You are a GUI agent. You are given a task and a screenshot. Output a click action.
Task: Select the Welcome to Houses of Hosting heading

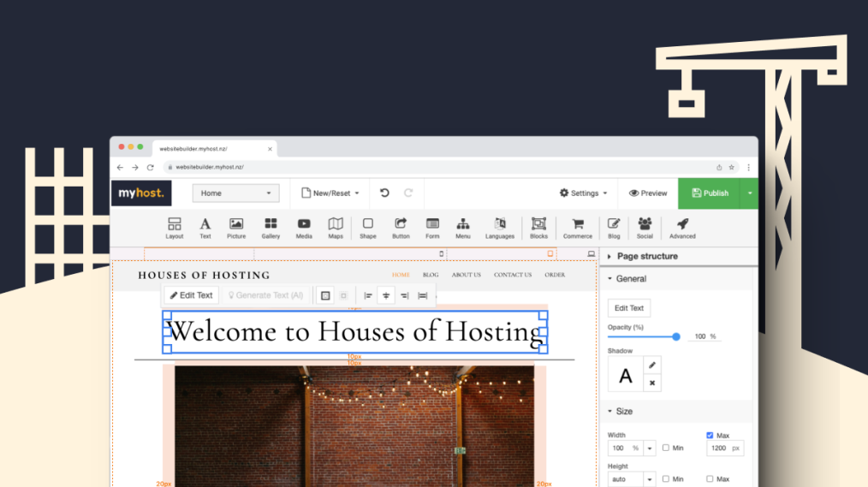click(x=355, y=332)
